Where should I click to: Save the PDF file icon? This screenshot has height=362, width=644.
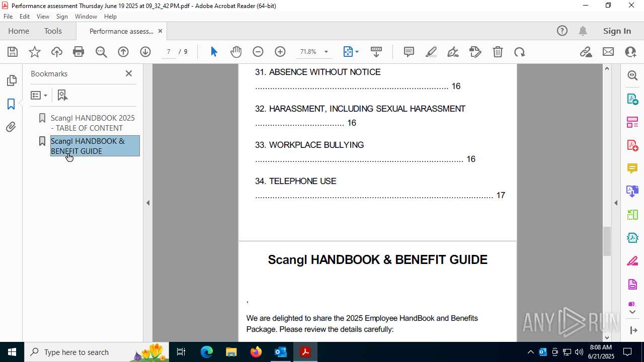13,52
